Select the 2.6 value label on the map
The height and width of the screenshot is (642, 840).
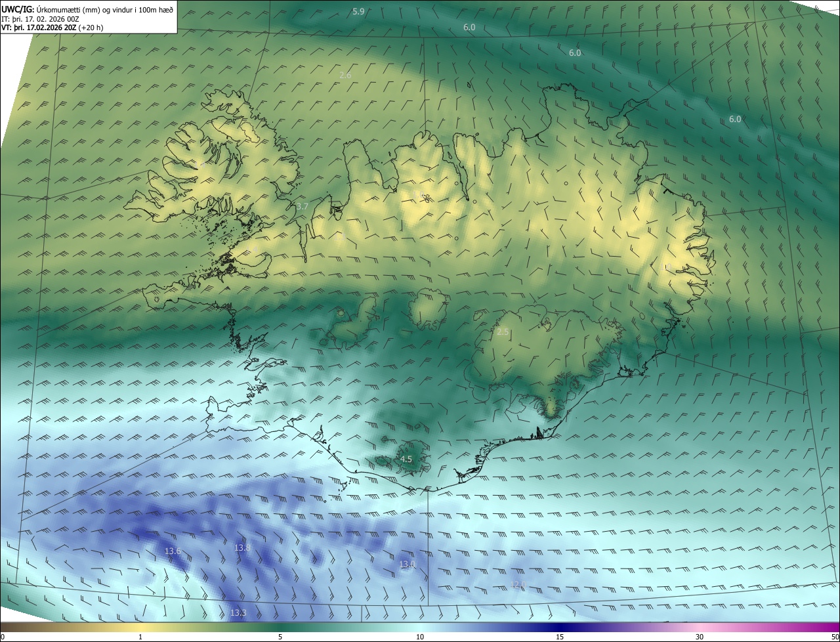click(x=345, y=75)
